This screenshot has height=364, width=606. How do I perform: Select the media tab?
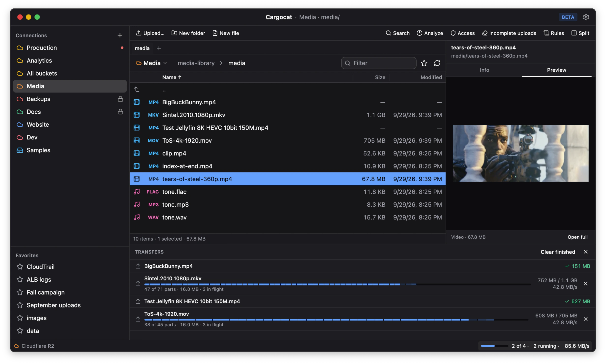[x=142, y=48]
